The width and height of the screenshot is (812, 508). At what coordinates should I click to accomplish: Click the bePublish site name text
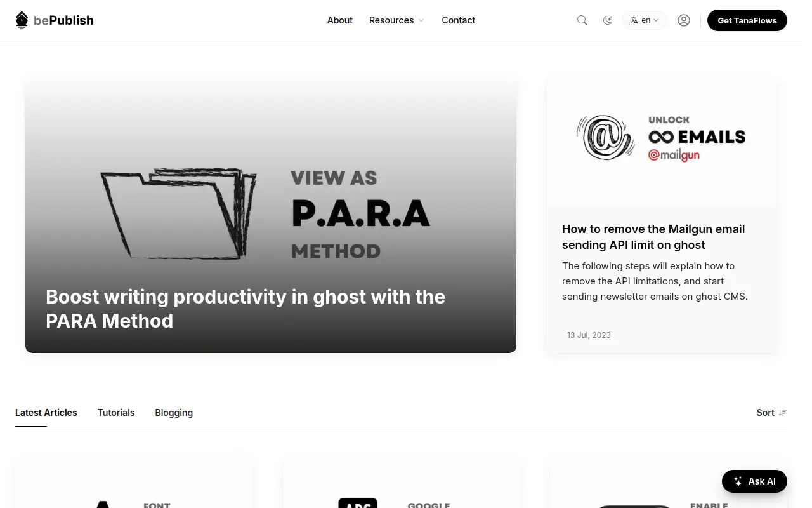point(64,20)
